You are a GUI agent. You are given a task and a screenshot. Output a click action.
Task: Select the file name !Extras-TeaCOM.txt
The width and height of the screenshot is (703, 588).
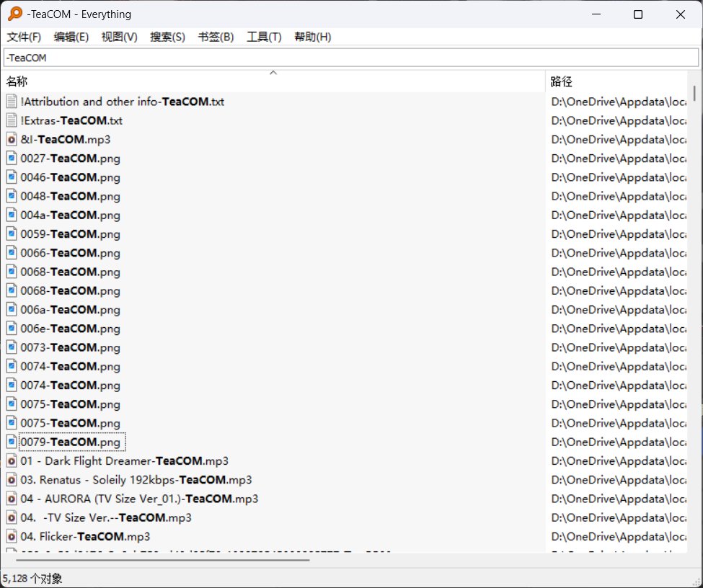71,120
